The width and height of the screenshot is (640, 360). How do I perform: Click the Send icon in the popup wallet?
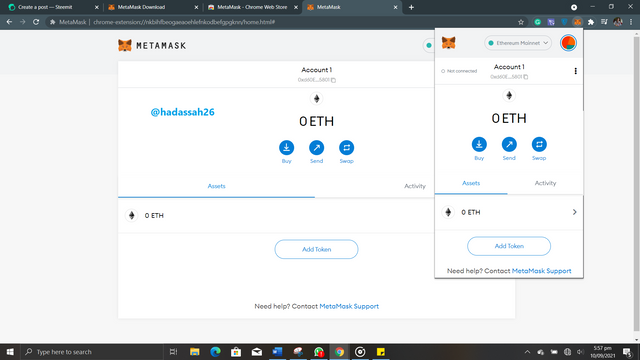[x=509, y=144]
